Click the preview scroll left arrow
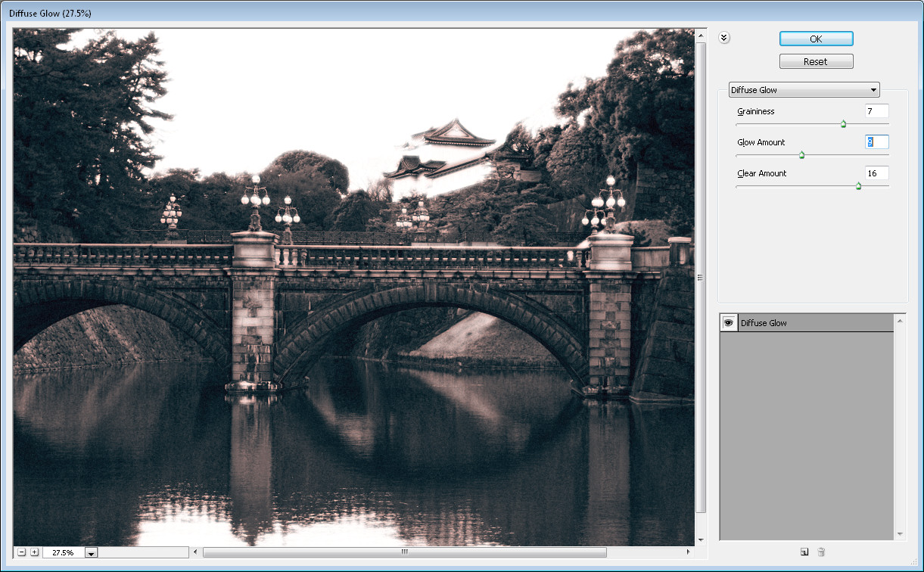The width and height of the screenshot is (924, 572). click(194, 552)
